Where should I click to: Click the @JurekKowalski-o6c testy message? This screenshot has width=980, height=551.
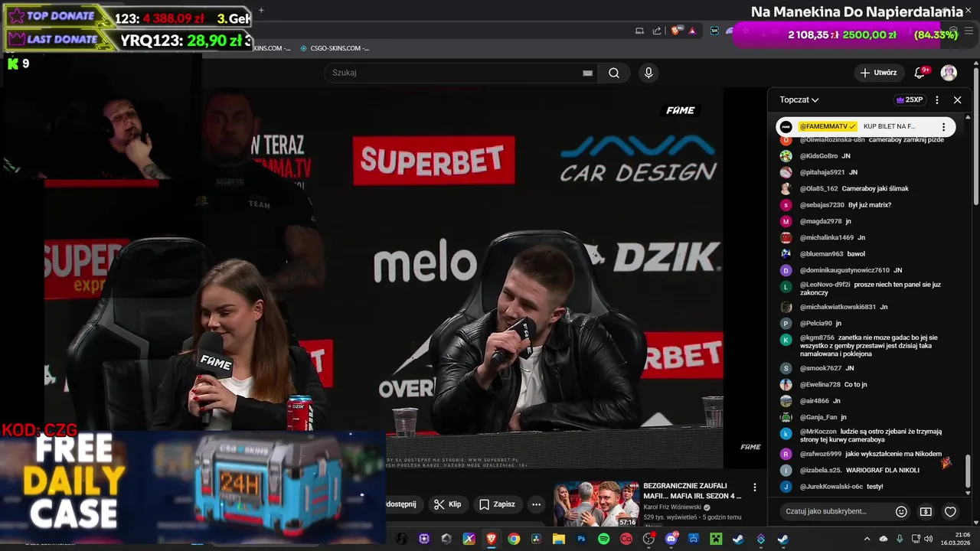[841, 487]
